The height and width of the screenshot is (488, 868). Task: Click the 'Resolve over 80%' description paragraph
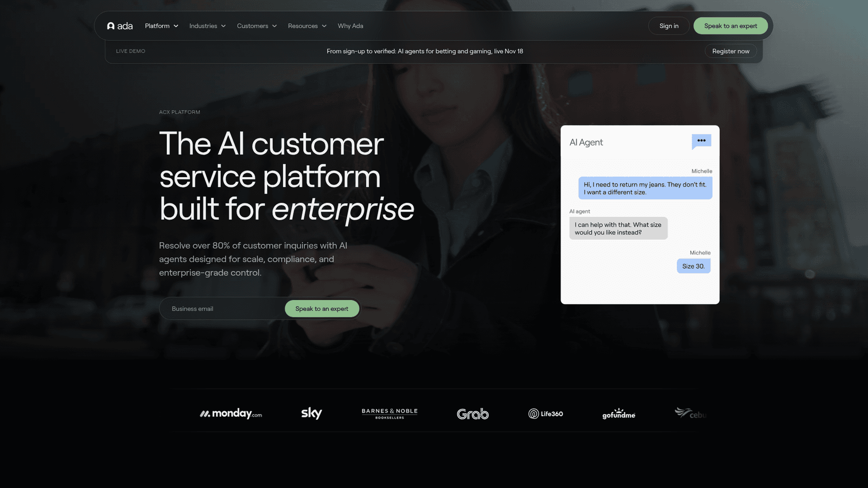pyautogui.click(x=253, y=259)
